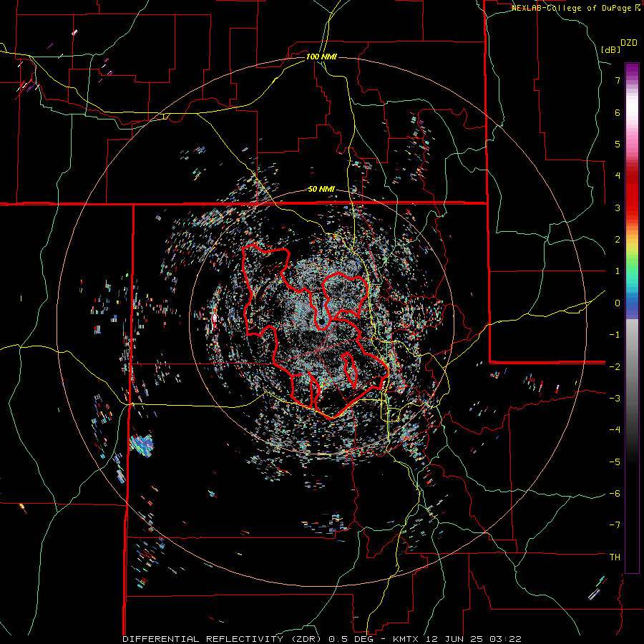
Task: Click the [dB] units label
Action: click(611, 49)
